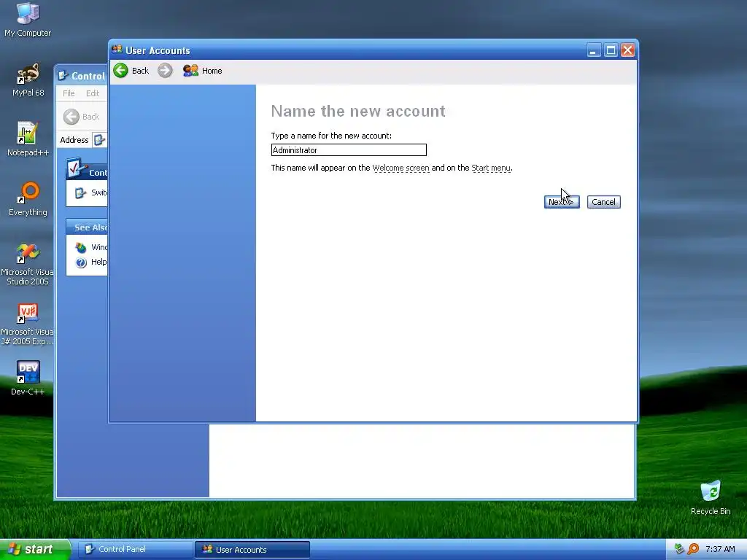Click Switch to Classic View in Control Panel

91,192
